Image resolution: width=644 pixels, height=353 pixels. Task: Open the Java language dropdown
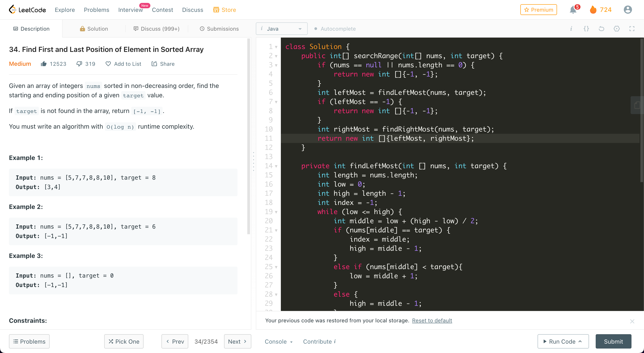pyautogui.click(x=282, y=29)
